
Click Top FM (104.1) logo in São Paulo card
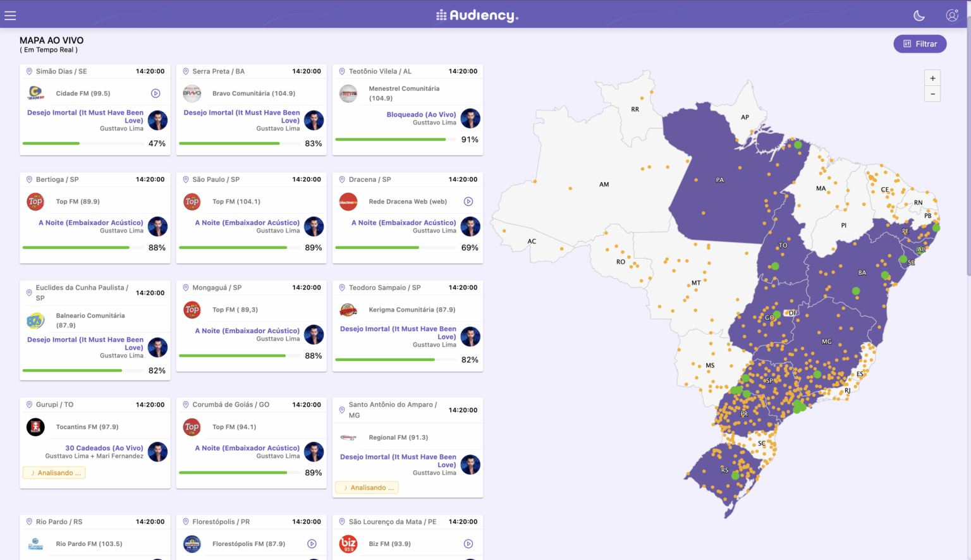click(x=192, y=202)
